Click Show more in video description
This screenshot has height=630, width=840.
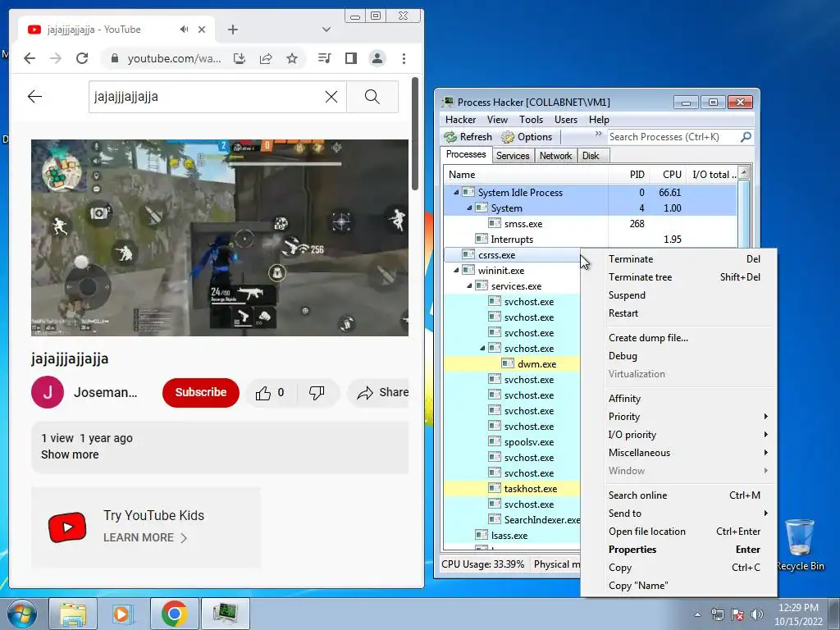[71, 454]
